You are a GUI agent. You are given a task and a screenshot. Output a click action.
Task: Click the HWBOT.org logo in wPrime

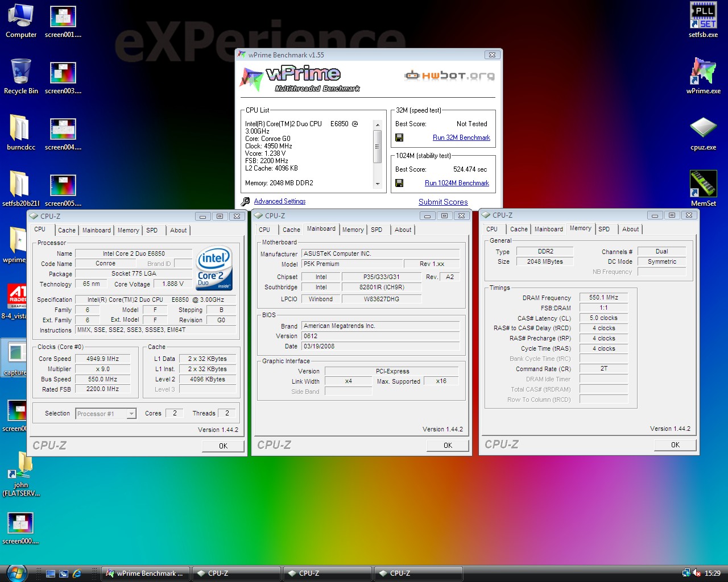[x=449, y=75]
